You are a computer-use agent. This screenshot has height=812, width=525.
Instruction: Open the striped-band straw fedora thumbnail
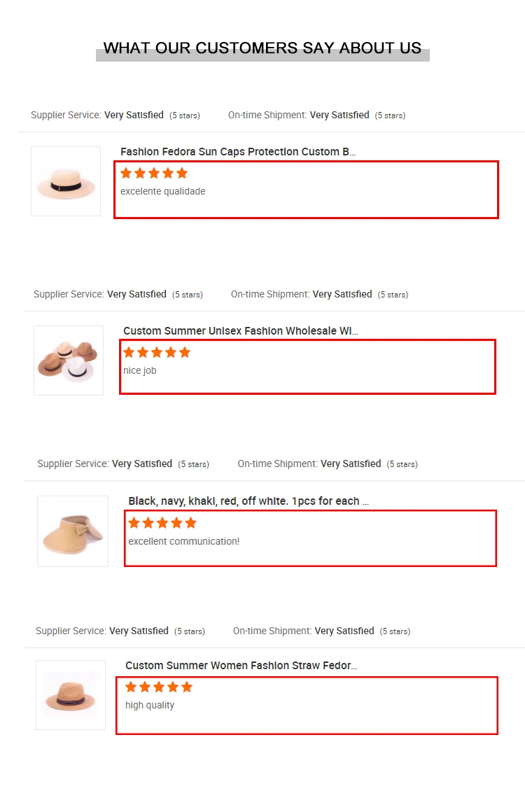[x=71, y=695]
